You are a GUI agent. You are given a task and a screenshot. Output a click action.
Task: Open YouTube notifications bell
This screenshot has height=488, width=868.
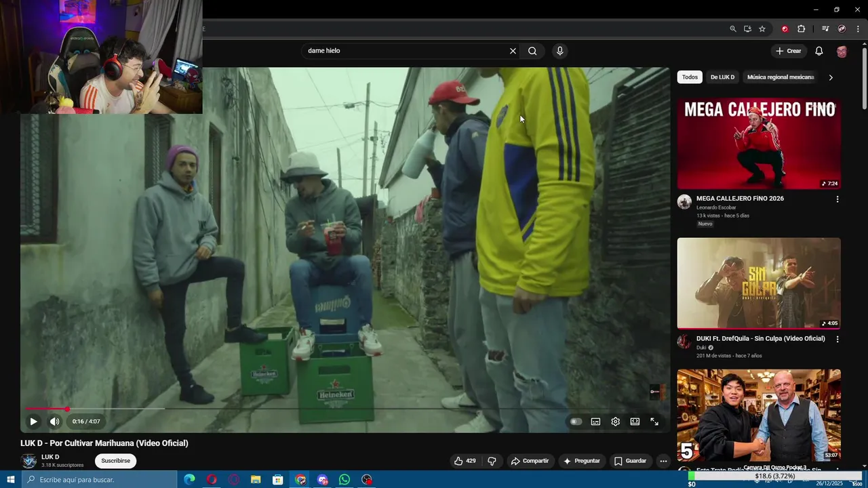tap(818, 51)
